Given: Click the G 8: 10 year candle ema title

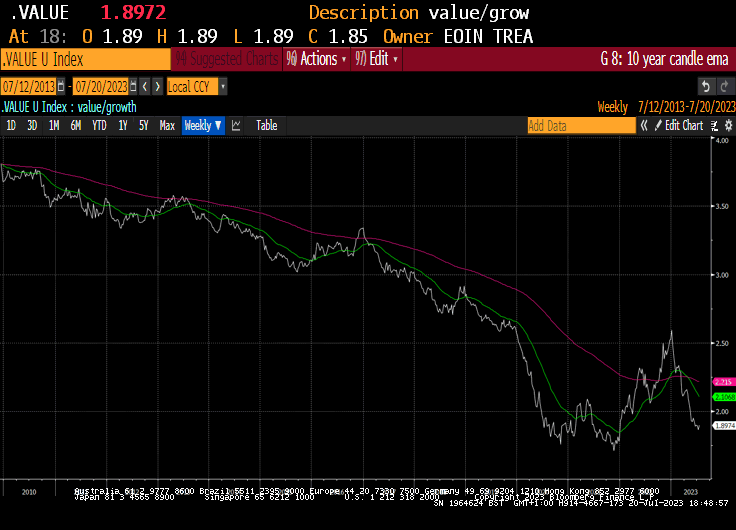Looking at the screenshot, I should coord(664,59).
